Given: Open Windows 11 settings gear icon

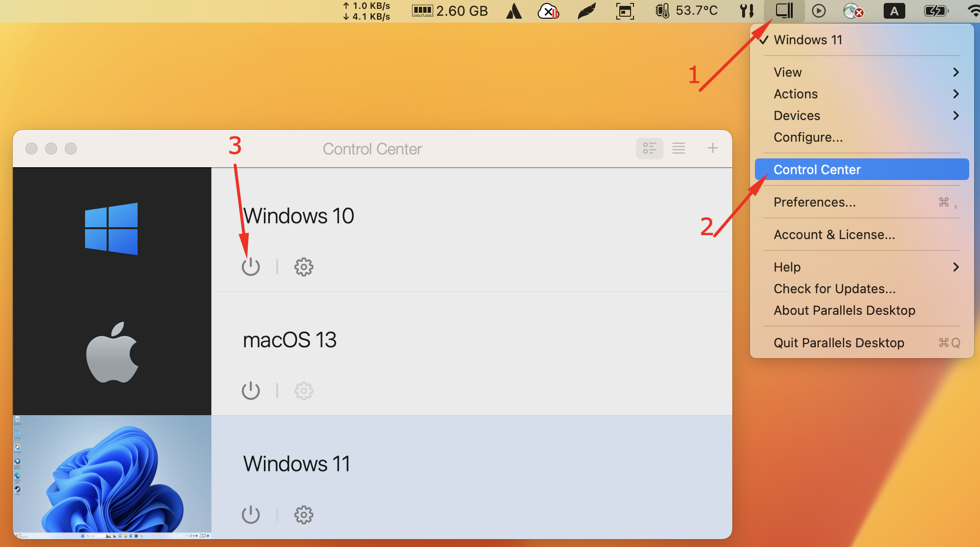Looking at the screenshot, I should (304, 515).
